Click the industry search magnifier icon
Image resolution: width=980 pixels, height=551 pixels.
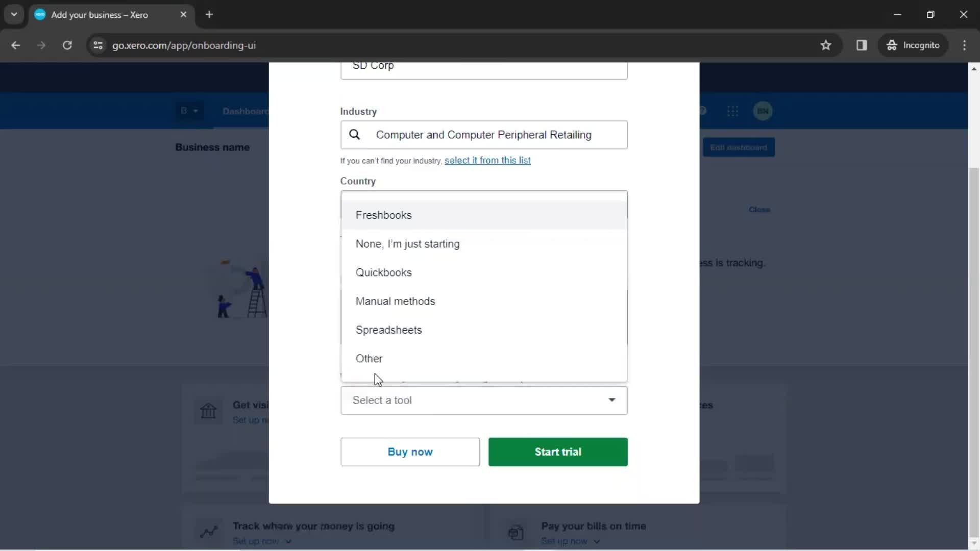[x=354, y=135]
